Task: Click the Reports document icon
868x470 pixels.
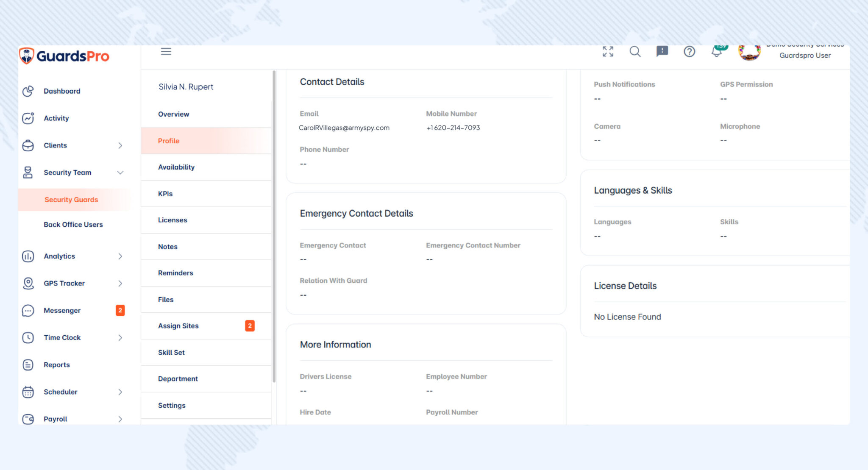Action: point(28,365)
